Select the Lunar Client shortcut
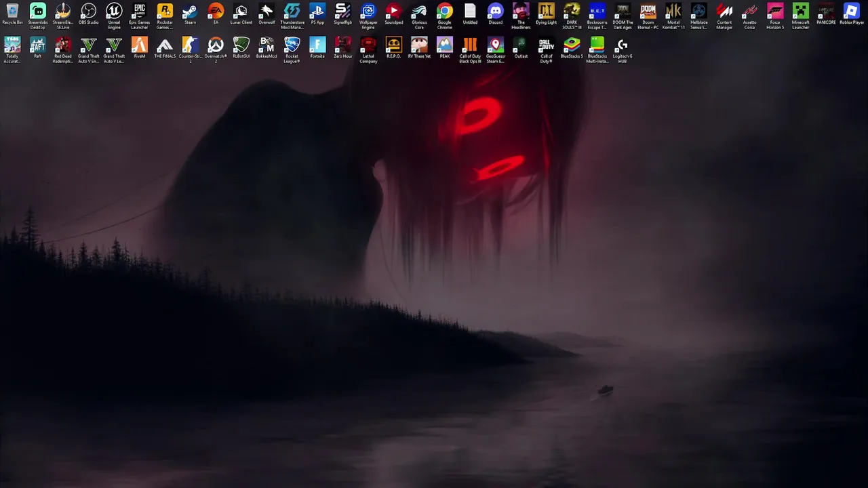Viewport: 868px width, 488px height. pyautogui.click(x=241, y=14)
